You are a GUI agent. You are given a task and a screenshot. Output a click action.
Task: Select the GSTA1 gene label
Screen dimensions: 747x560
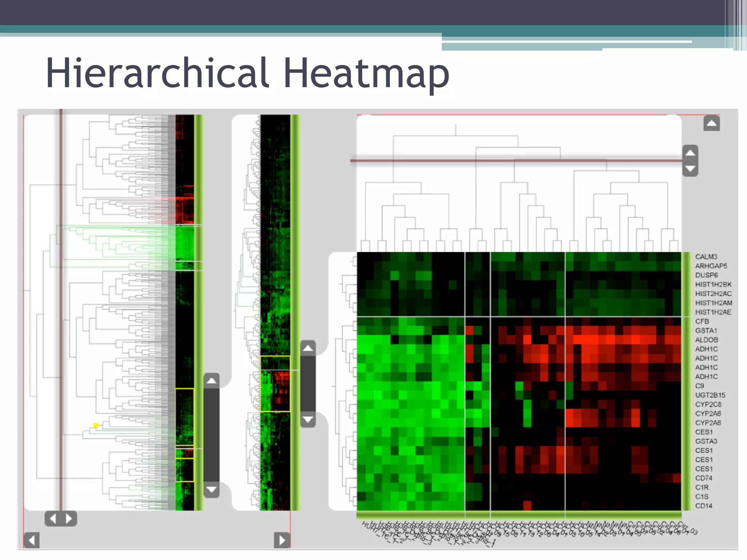pos(706,330)
